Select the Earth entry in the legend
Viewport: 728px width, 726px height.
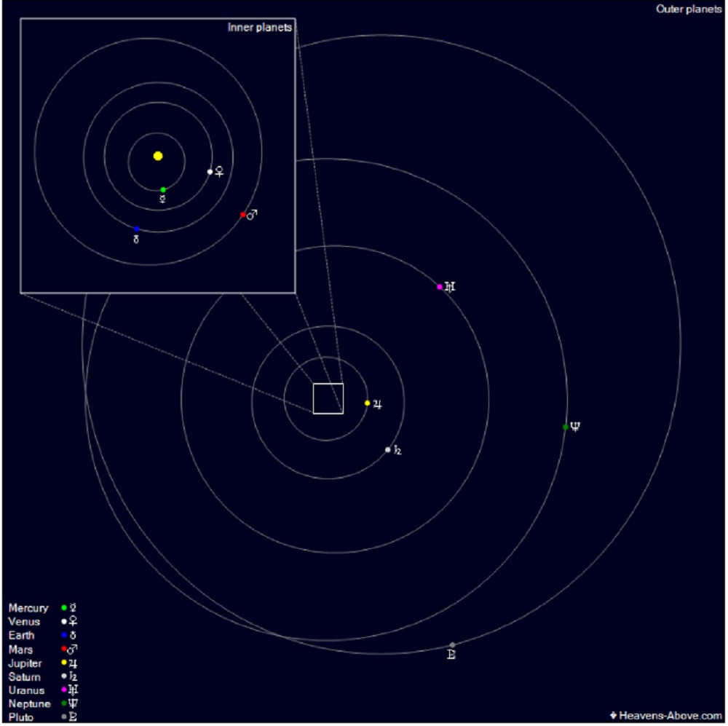click(22, 636)
